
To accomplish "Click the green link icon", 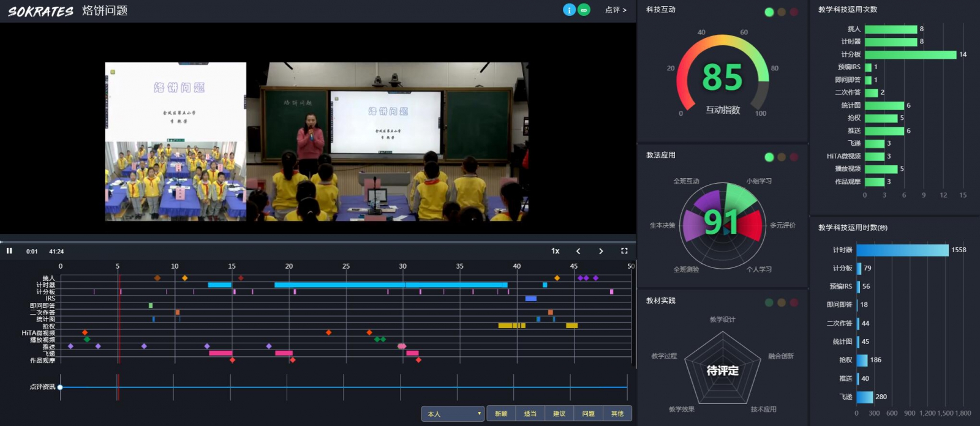I will pyautogui.click(x=584, y=10).
